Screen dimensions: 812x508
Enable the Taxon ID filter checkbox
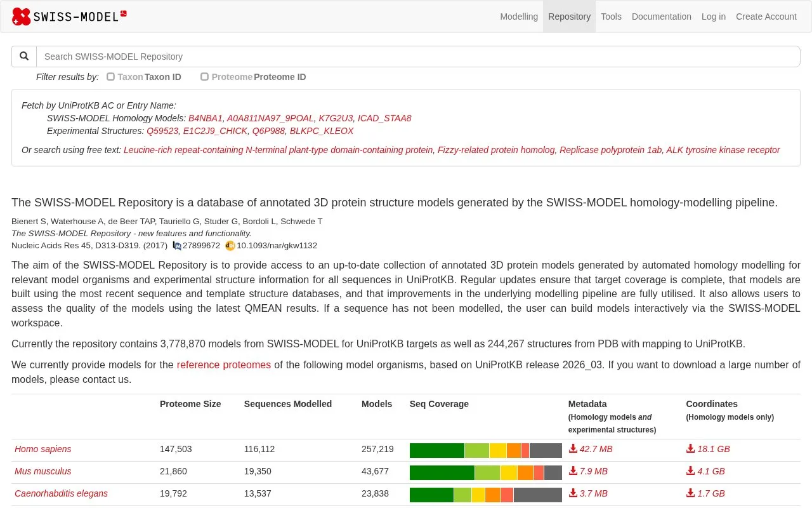[110, 77]
